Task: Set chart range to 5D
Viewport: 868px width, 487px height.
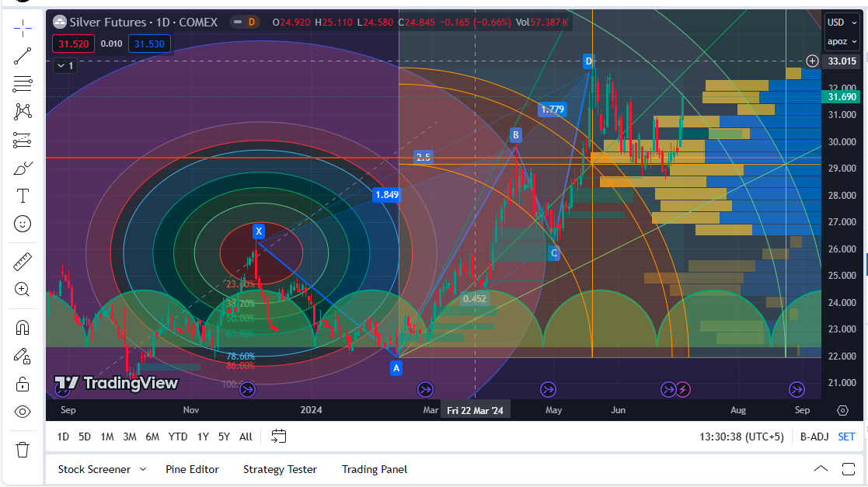Action: tap(84, 437)
